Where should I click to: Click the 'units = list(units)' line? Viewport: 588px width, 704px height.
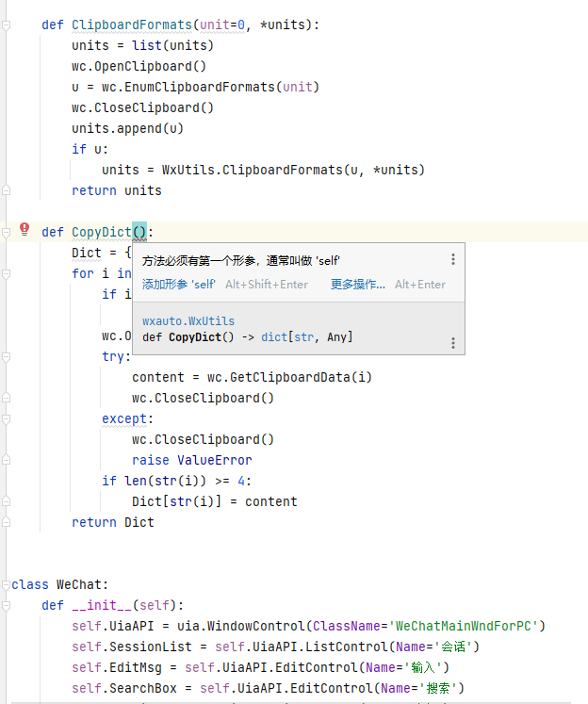(x=142, y=45)
